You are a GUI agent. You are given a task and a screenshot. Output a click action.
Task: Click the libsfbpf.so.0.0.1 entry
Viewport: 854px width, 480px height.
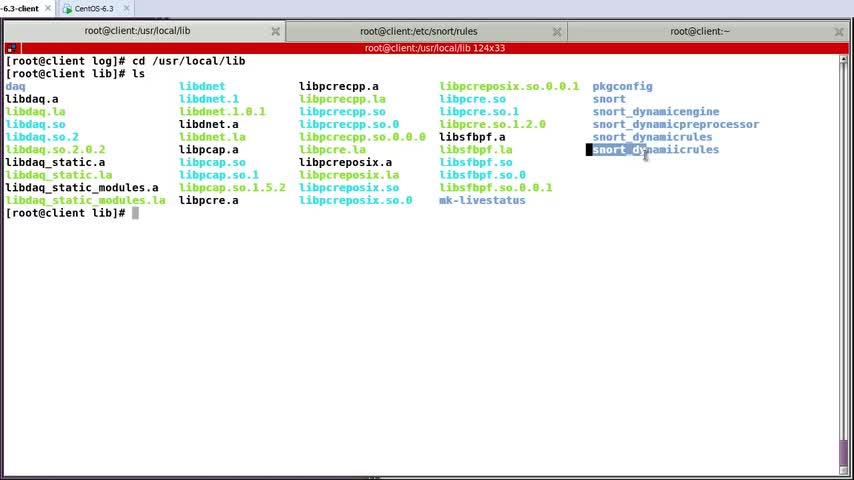coord(496,187)
